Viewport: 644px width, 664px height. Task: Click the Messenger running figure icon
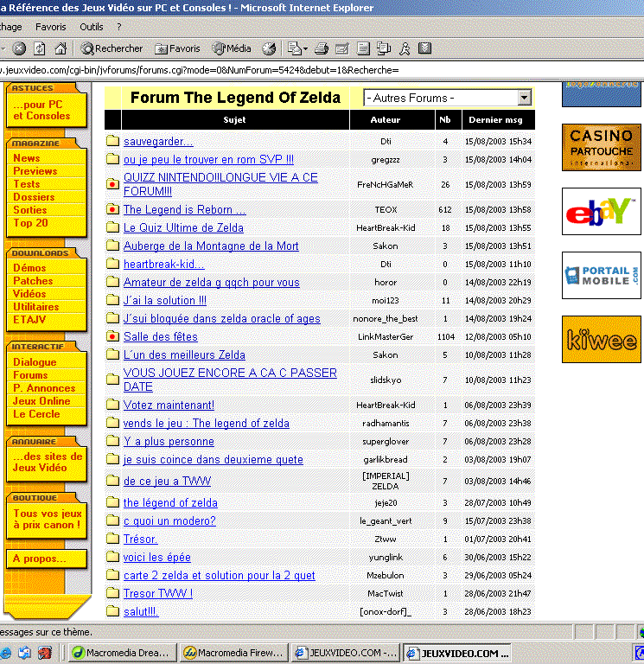pos(405,48)
